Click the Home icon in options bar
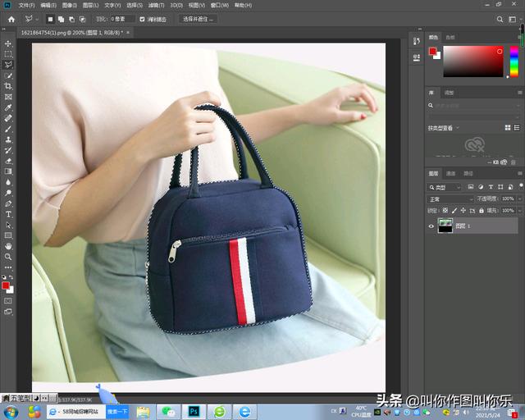The height and width of the screenshot is (420, 525). 11,18
